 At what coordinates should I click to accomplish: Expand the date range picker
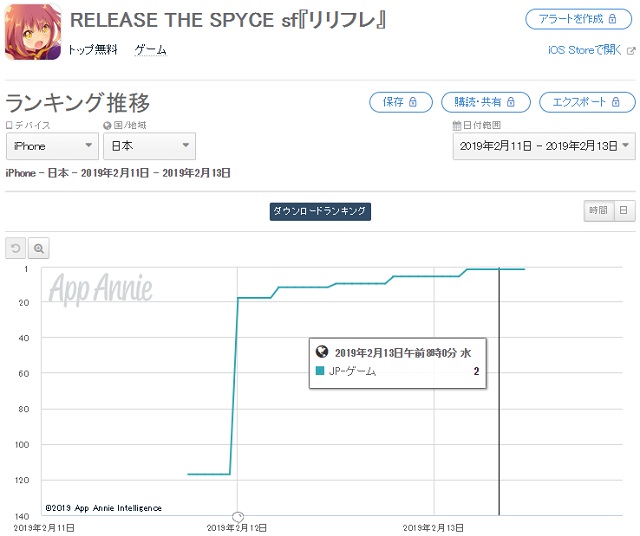pos(544,146)
